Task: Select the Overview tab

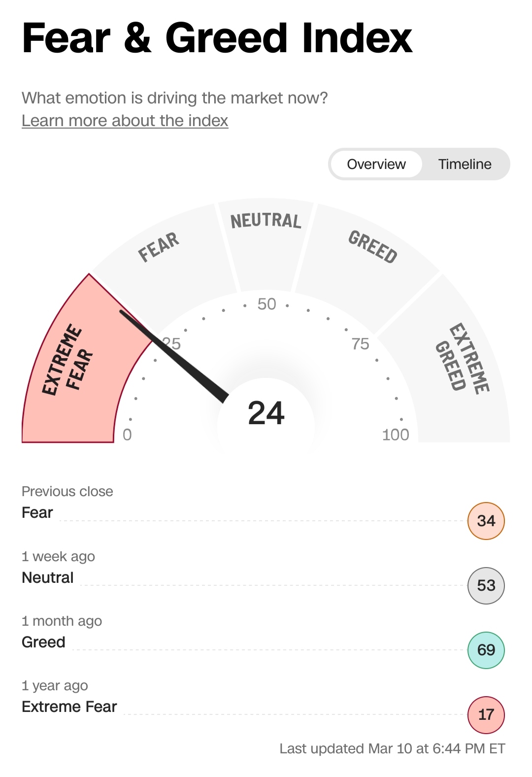Action: [x=376, y=164]
